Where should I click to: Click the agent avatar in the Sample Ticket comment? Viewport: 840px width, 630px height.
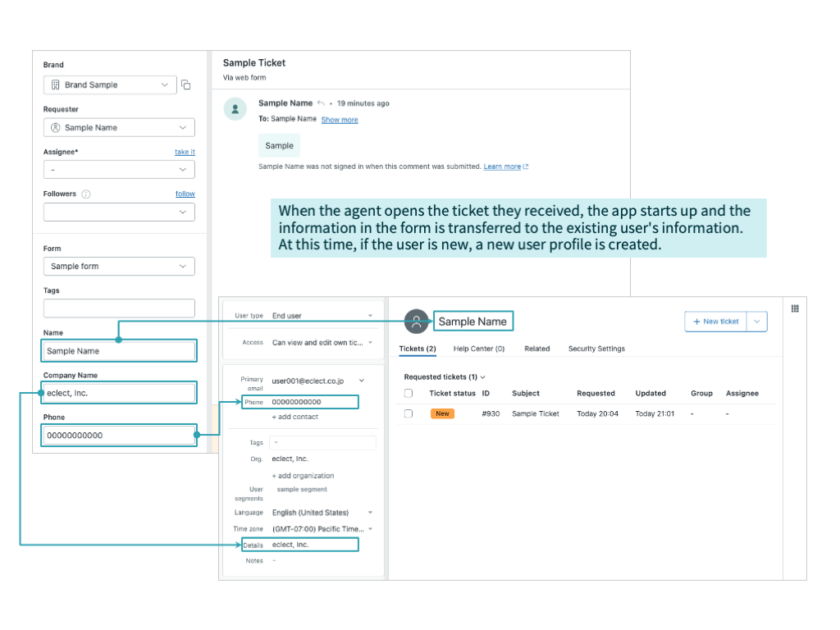pos(235,108)
